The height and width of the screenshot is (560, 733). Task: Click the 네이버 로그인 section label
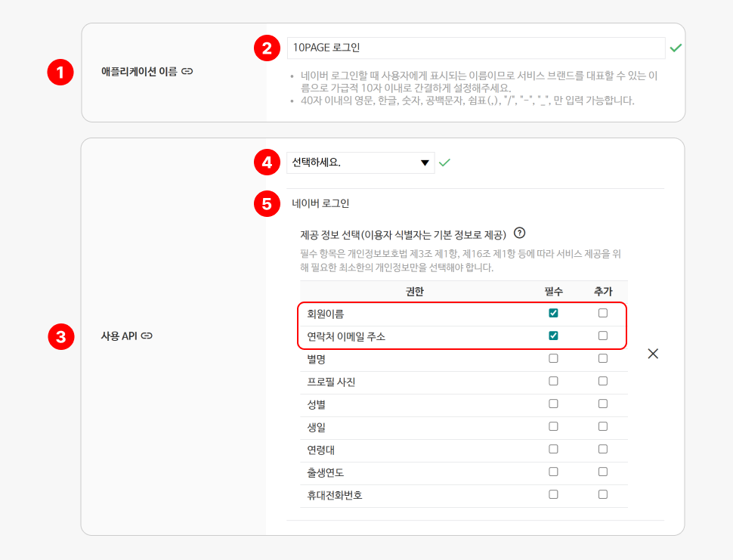320,203
